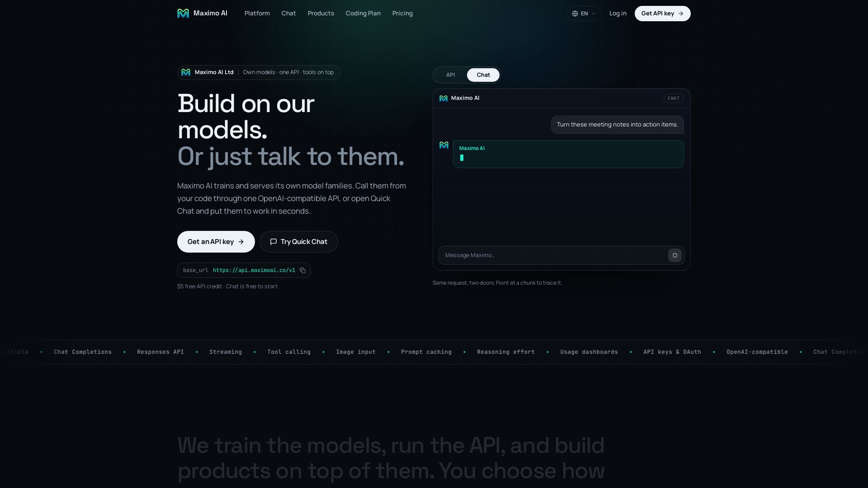Click 'Image input' in the ticker
This screenshot has height=488, width=868.
356,352
